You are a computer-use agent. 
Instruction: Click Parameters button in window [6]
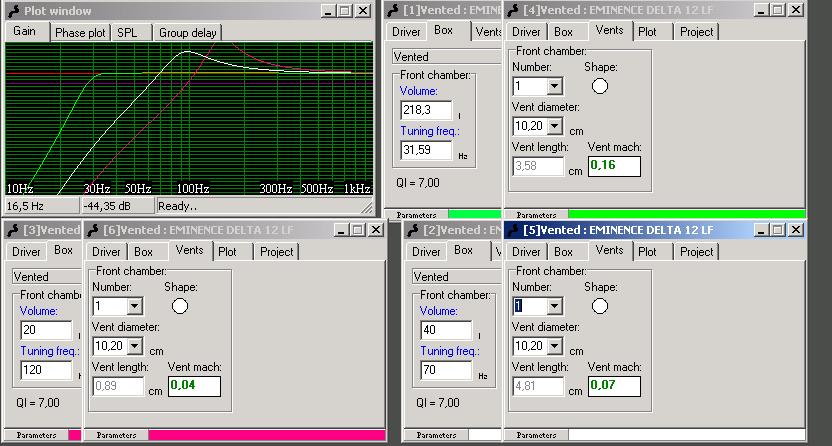point(117,435)
